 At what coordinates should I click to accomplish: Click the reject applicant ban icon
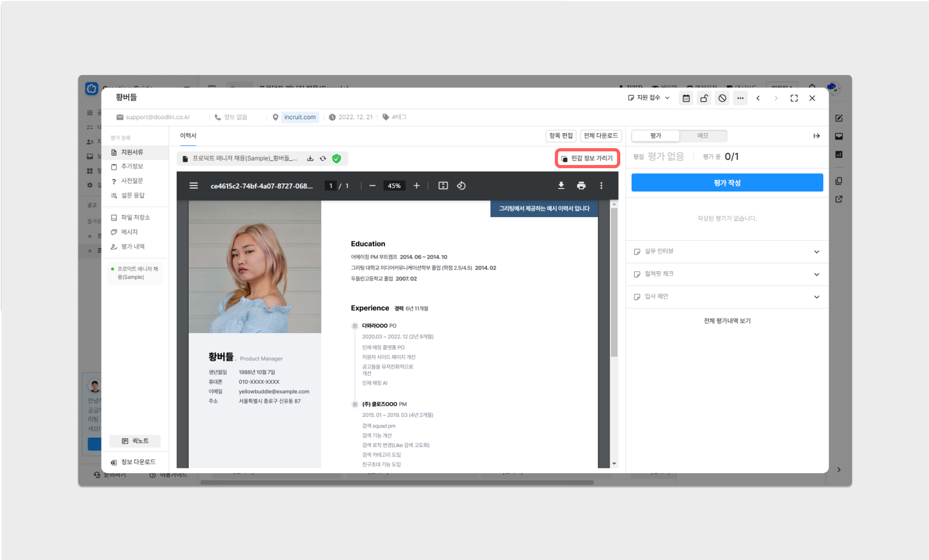pyautogui.click(x=722, y=98)
